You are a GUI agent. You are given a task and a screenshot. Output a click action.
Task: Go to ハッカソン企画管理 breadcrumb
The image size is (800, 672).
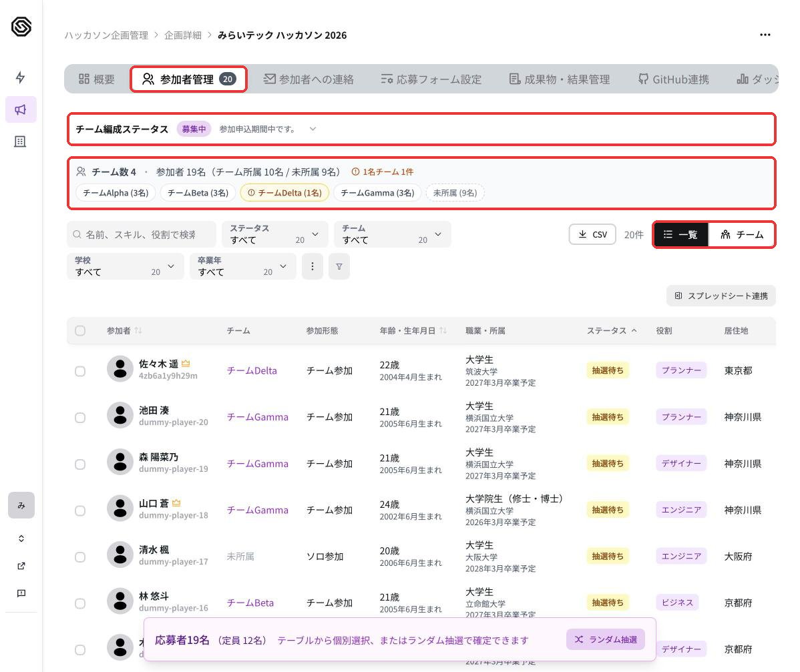[x=106, y=35]
